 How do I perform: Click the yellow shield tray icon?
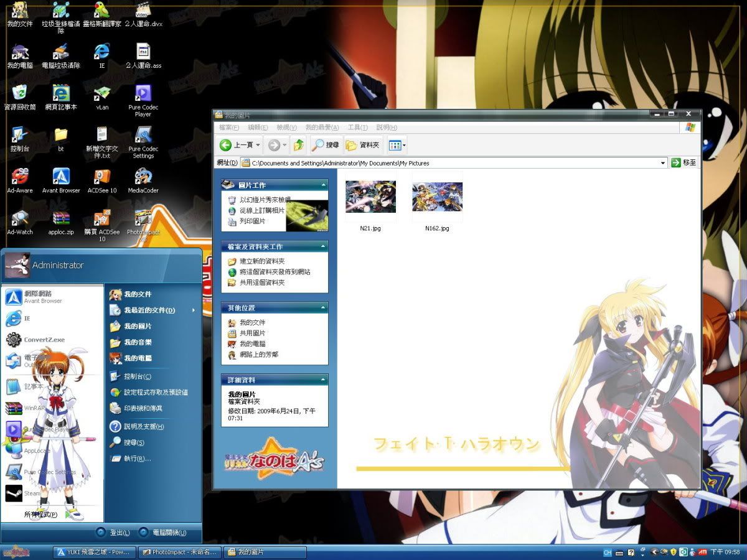click(x=673, y=552)
